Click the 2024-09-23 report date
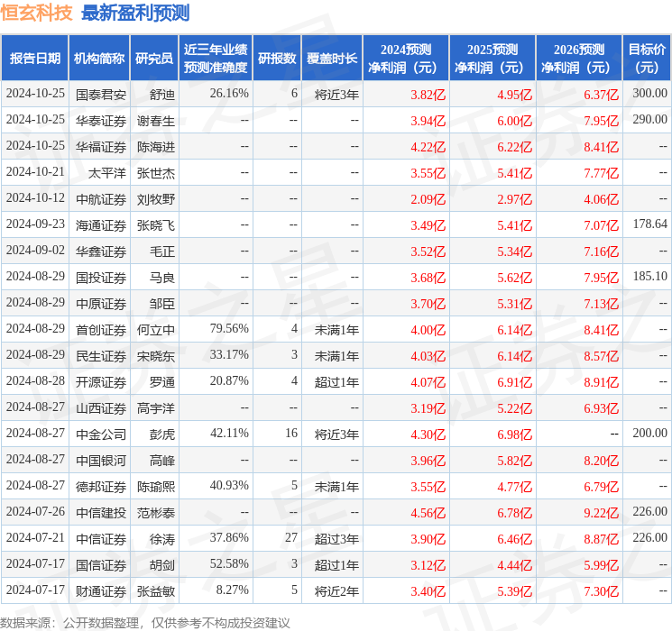Viewport: 672px width, 631px height. coord(35,224)
